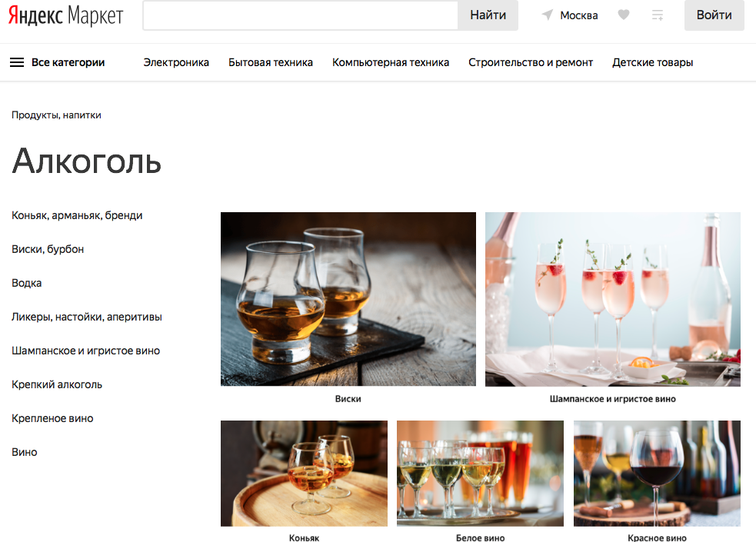Click the Алкоголь page heading

click(86, 161)
